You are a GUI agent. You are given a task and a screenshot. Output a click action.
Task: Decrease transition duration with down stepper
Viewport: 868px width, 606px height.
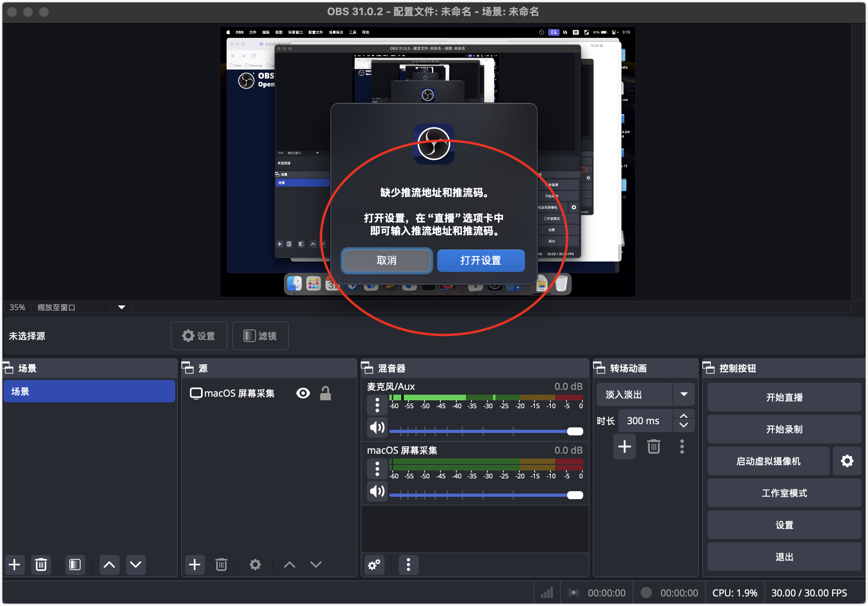pyautogui.click(x=684, y=425)
